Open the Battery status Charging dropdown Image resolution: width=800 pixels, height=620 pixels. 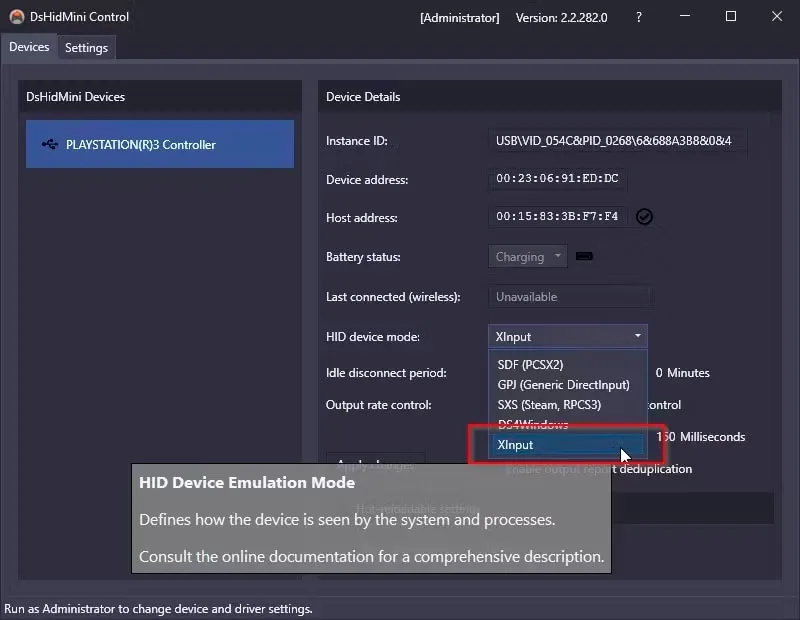point(528,257)
